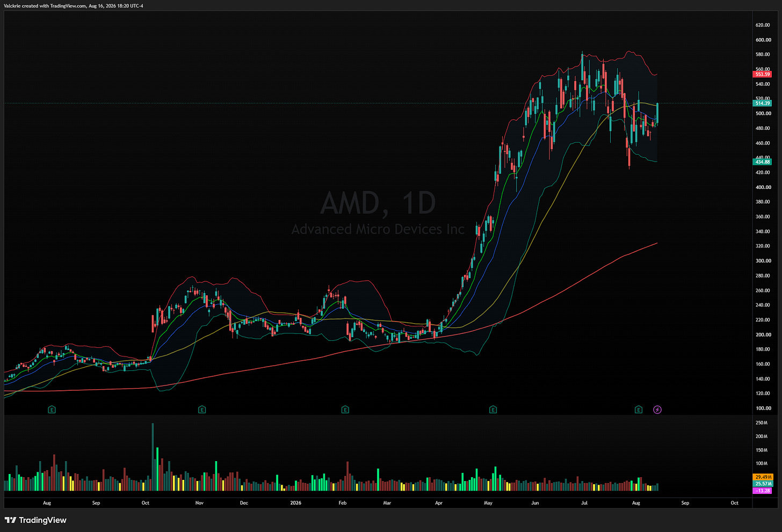Viewport: 782px width, 532px height.
Task: Click the earnings E marker near May
Action: (x=493, y=410)
